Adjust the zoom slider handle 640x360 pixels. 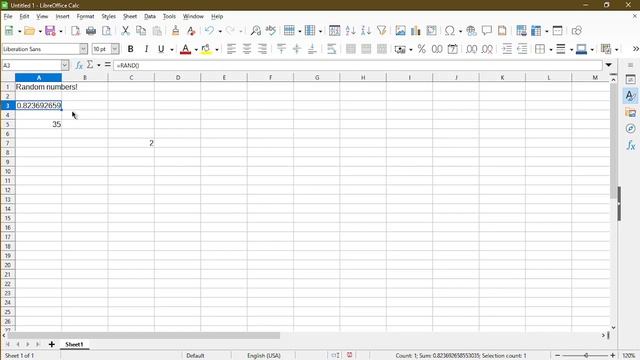coord(587,356)
